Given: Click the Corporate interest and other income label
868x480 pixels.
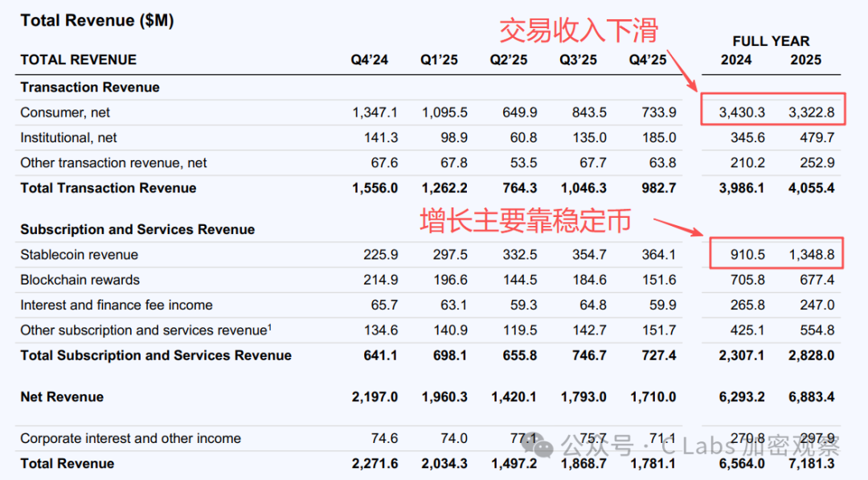Looking at the screenshot, I should coord(130,438).
